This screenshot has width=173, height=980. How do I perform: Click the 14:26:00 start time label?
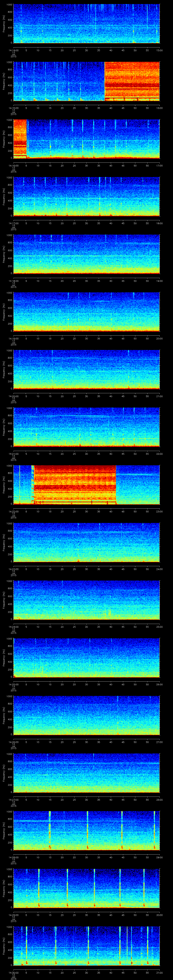13,742
